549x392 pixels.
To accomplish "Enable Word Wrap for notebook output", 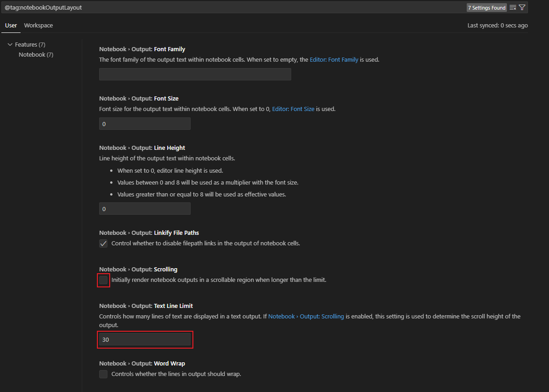I will coord(103,374).
